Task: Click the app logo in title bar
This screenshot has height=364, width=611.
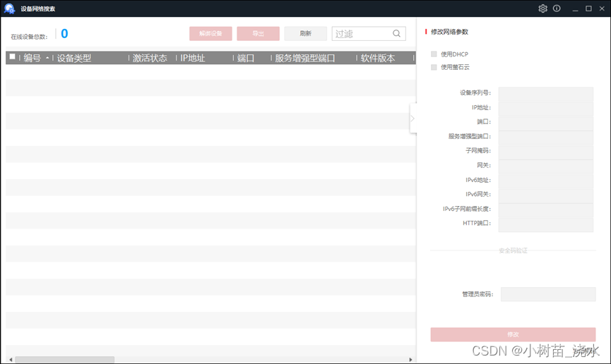Action: (9, 8)
